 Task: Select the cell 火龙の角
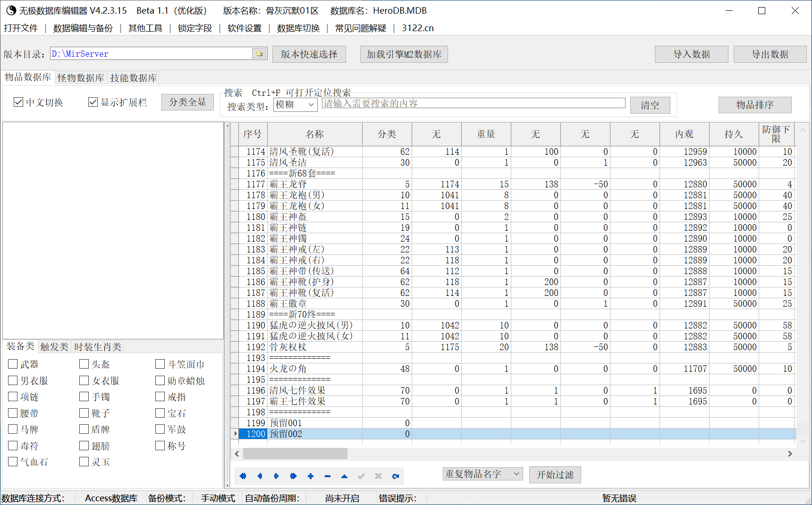(x=314, y=369)
